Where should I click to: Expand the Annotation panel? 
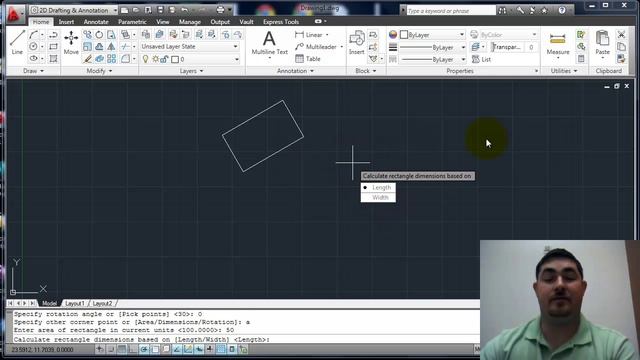tap(295, 71)
